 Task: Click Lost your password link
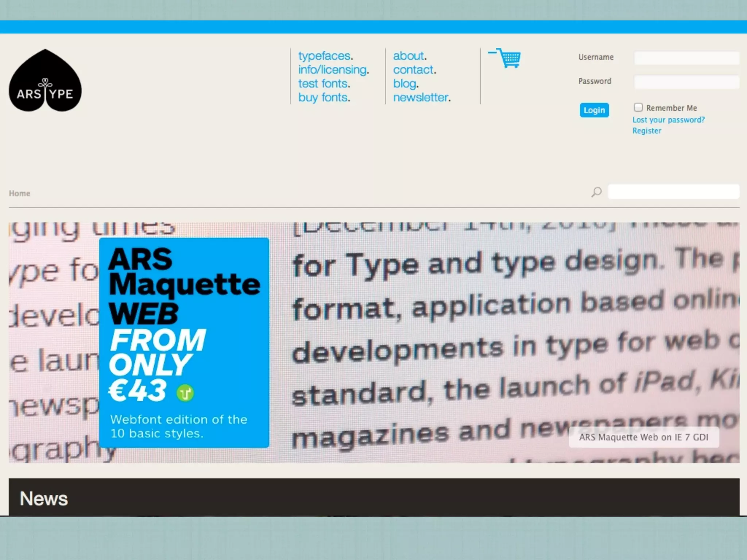click(x=668, y=120)
